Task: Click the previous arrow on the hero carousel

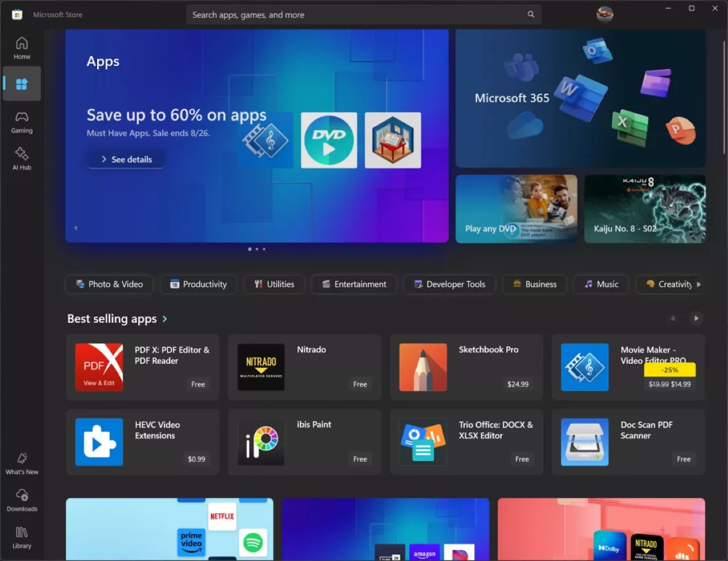Action: click(x=75, y=227)
